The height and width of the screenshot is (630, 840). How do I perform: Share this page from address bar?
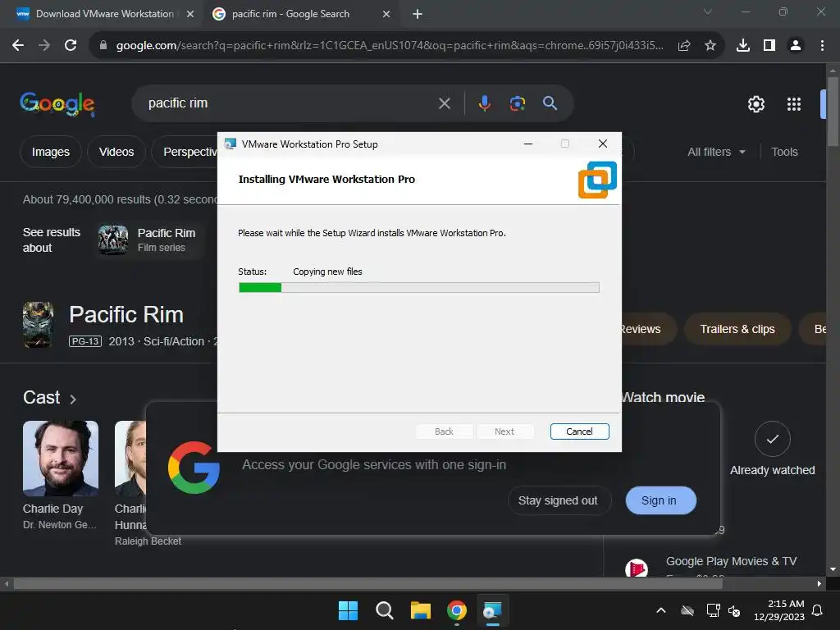684,46
